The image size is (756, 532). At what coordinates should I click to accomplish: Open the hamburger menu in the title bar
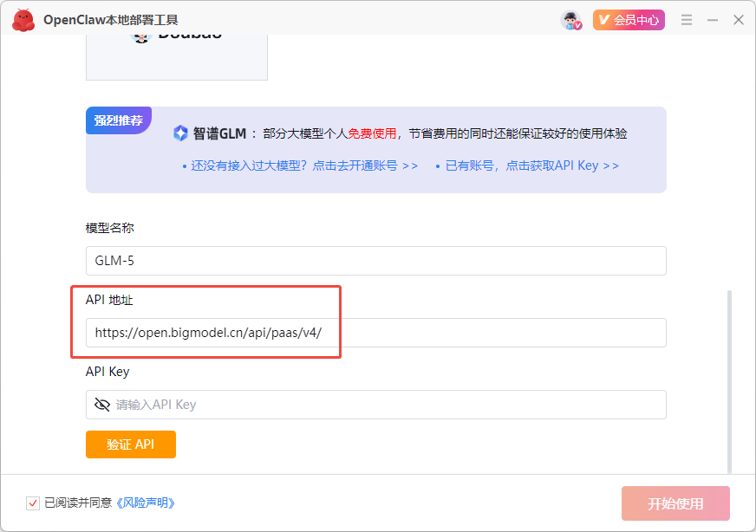687,19
